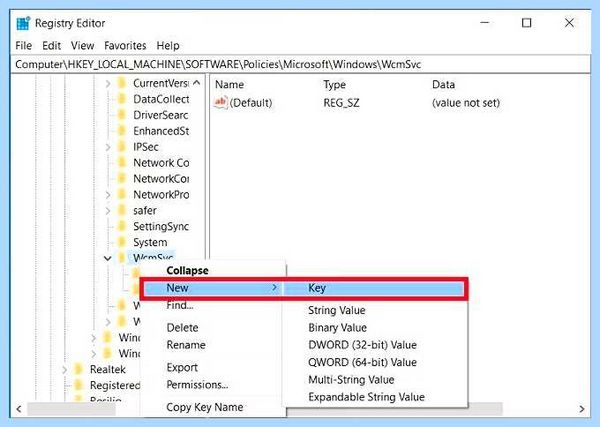Choose QWORD (64-bit) Value
This screenshot has height=427, width=600.
(x=362, y=362)
